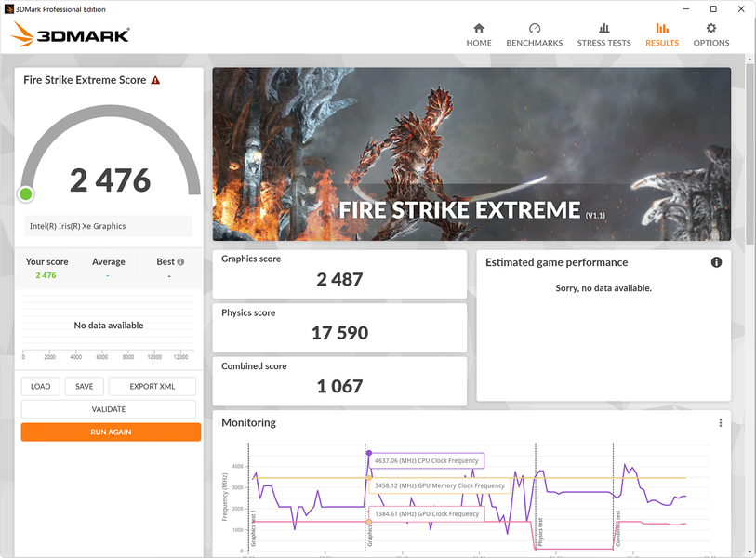Click the purple CPU peak marker on chart
Screen dimensions: 756x558
point(369,453)
